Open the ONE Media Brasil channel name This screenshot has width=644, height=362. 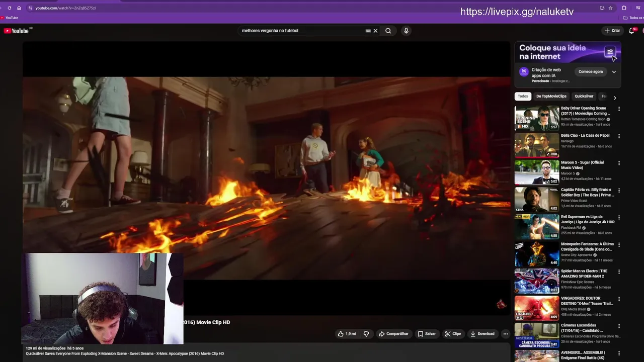pyautogui.click(x=574, y=309)
